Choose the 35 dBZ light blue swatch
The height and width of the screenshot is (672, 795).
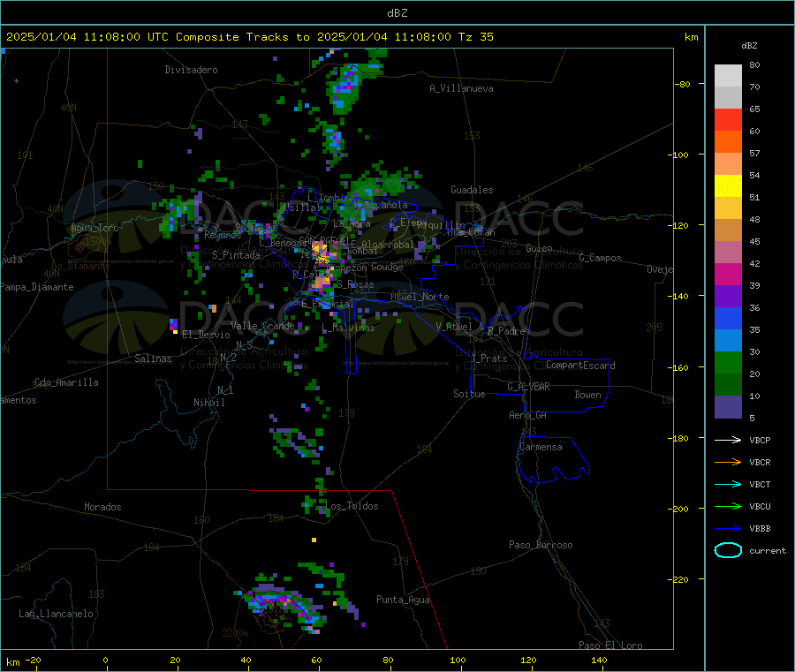[728, 341]
